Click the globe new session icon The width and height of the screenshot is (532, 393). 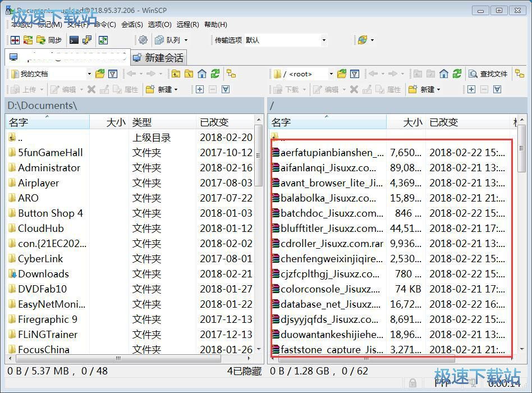pos(363,40)
